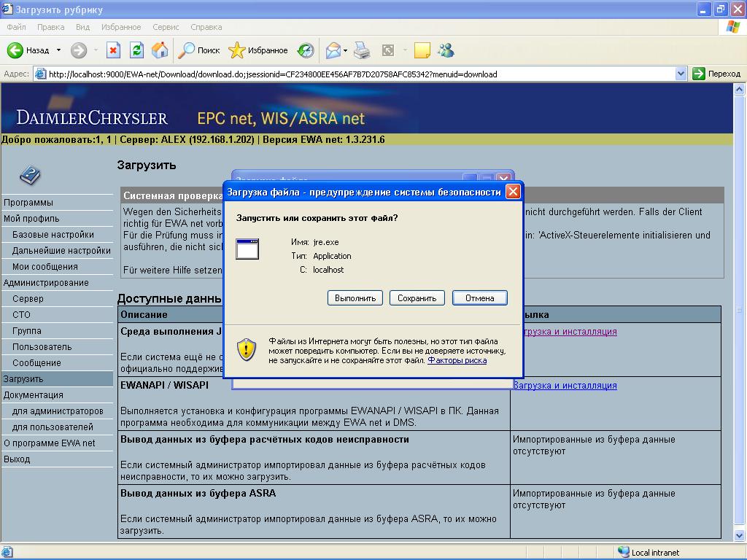Click the EWANAPI / WISAPI heading
Viewport: 747px width, 560px height.
pyautogui.click(x=164, y=385)
